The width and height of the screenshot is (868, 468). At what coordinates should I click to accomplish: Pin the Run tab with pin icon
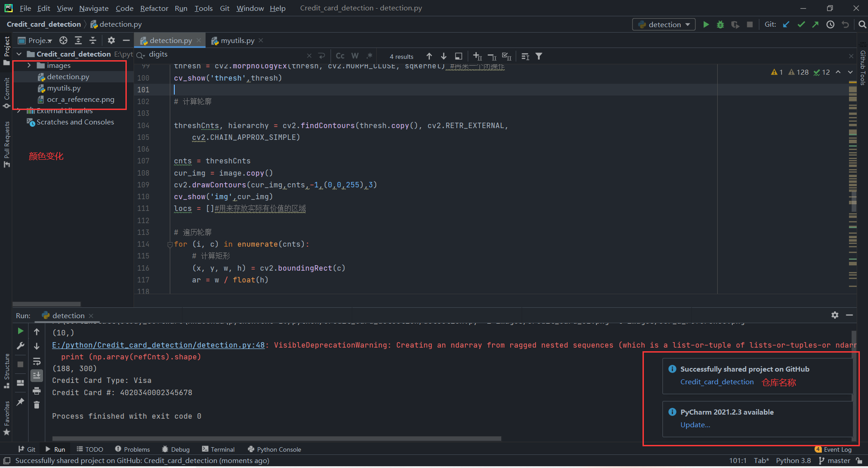20,402
